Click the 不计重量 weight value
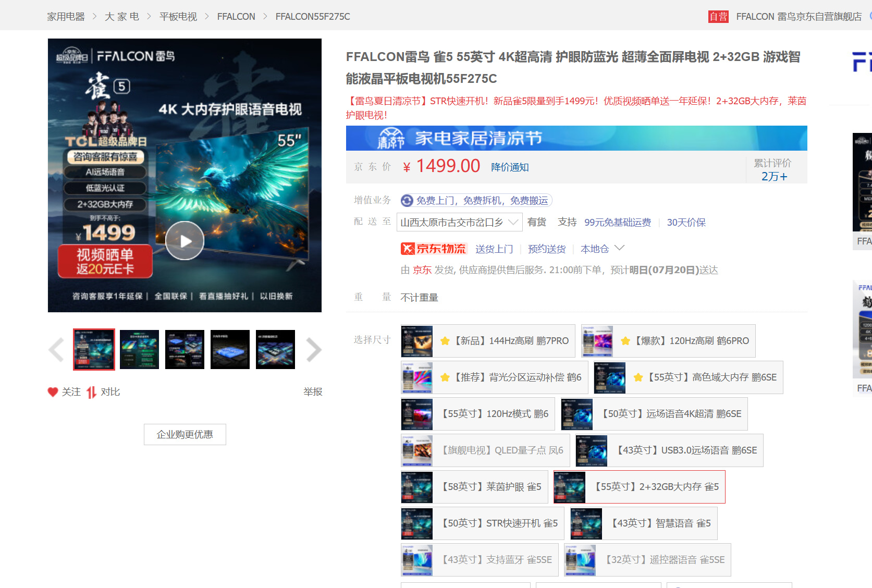This screenshot has height=588, width=872. coord(419,298)
